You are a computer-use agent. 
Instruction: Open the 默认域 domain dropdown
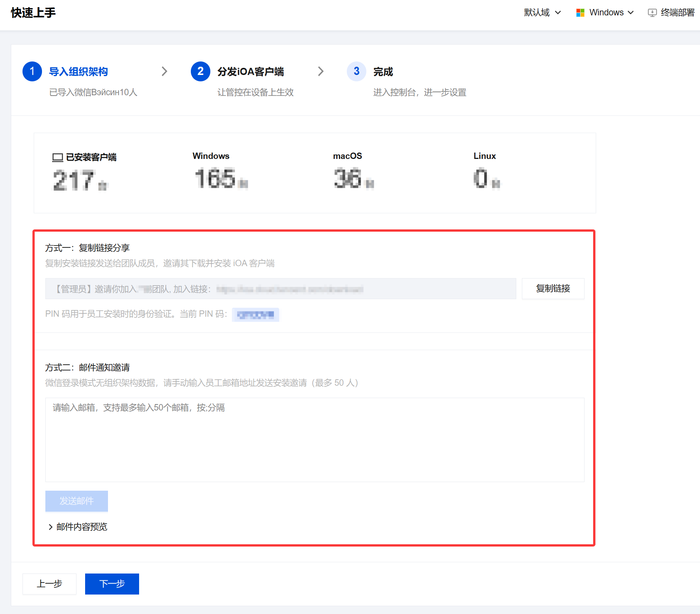542,13
